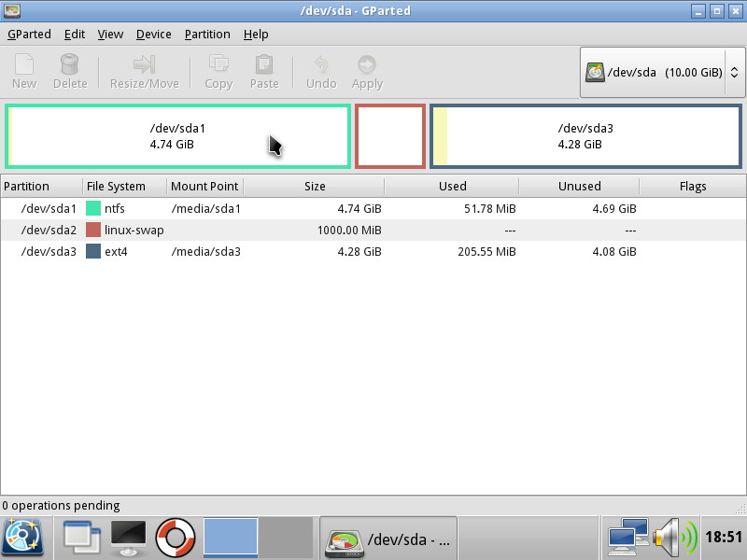Switch to the second gray workspace

[286, 538]
